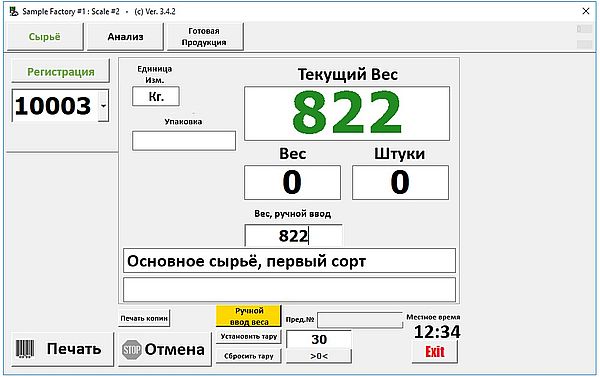Open the Готовая Продукция tab
600x377 pixels.
pos(205,36)
